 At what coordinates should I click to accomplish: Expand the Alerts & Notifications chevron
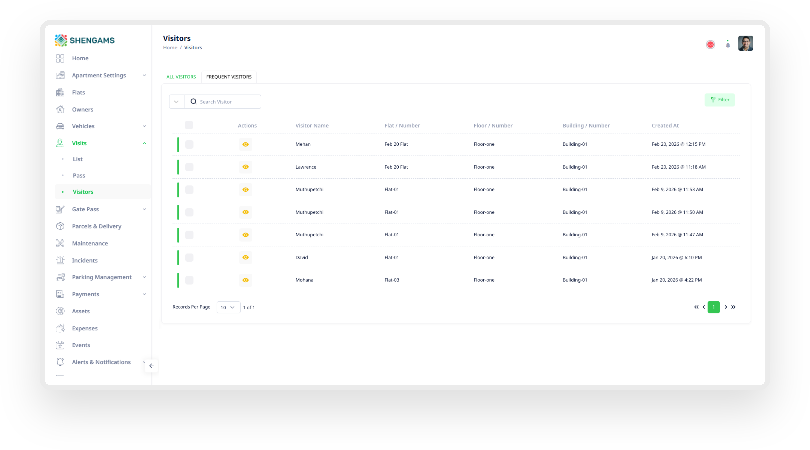coord(144,362)
